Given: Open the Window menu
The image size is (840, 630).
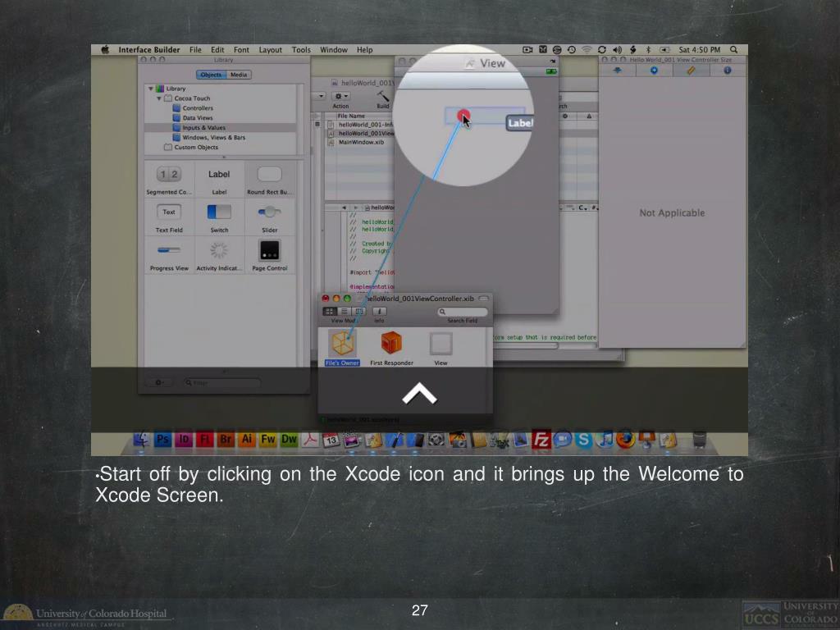Looking at the screenshot, I should point(334,50).
